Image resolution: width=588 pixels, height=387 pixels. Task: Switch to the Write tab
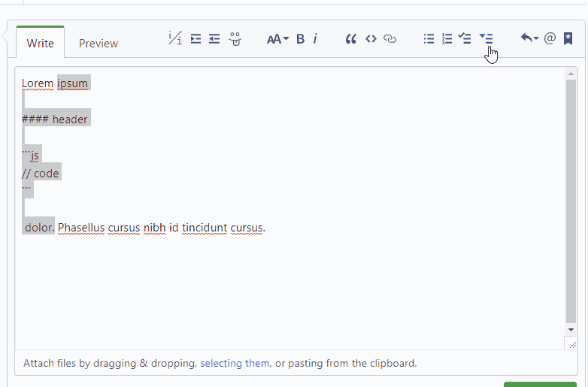pyautogui.click(x=40, y=43)
